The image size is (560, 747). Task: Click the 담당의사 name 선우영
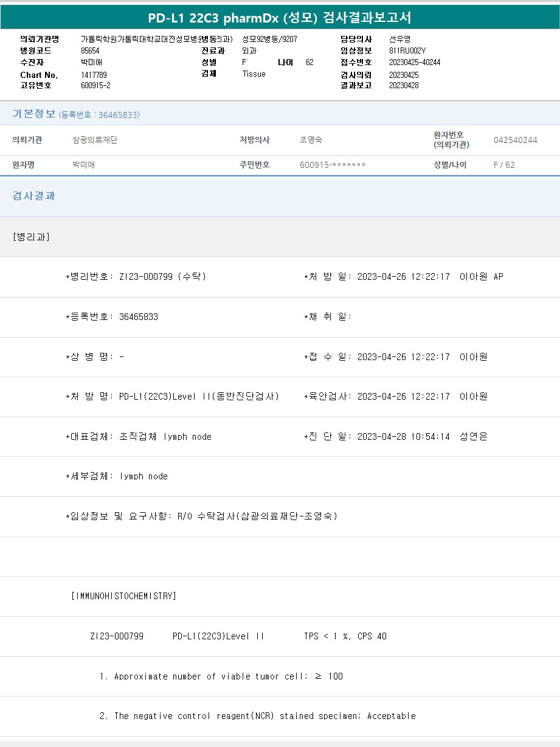click(399, 40)
